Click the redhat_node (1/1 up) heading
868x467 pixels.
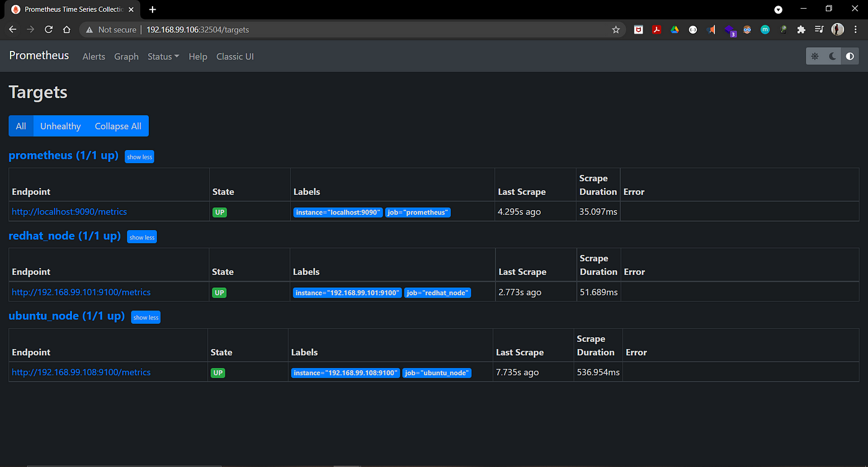pyautogui.click(x=64, y=236)
